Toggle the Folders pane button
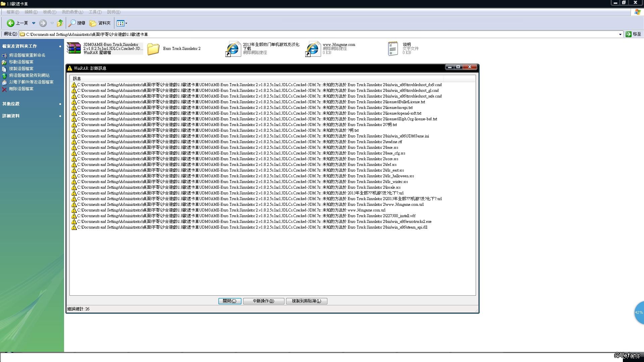The height and width of the screenshot is (362, 644). [x=100, y=23]
